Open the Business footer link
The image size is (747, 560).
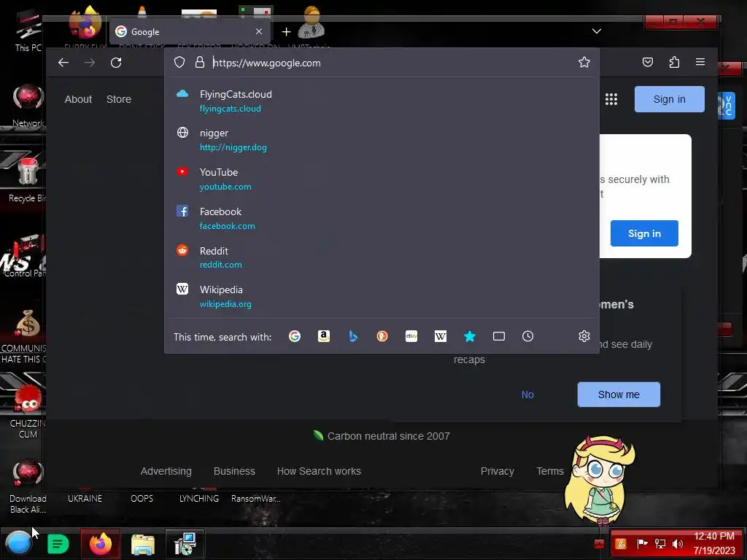(x=234, y=471)
